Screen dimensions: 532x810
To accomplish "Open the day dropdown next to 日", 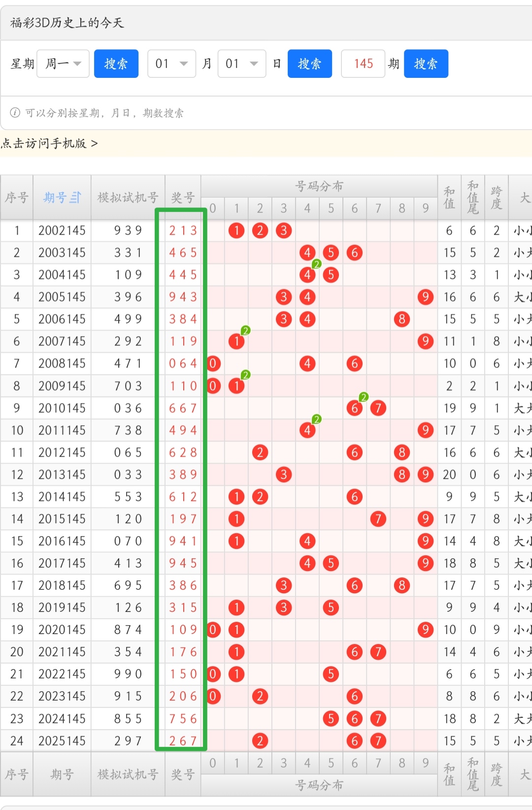I will point(242,64).
